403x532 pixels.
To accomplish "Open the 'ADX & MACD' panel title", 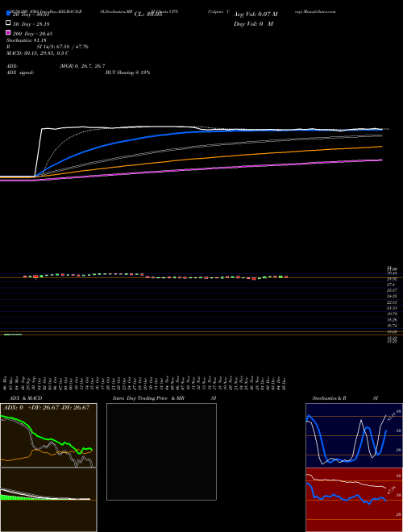I will [26, 398].
